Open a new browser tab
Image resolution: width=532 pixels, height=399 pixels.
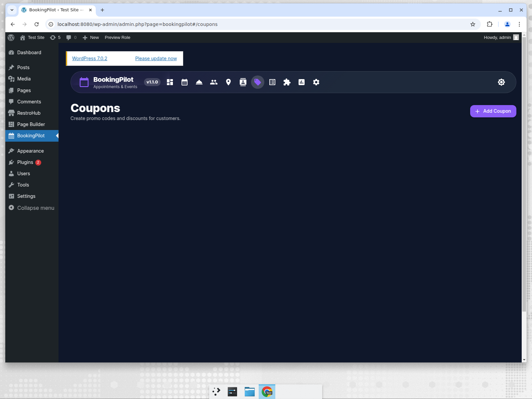coord(102,10)
